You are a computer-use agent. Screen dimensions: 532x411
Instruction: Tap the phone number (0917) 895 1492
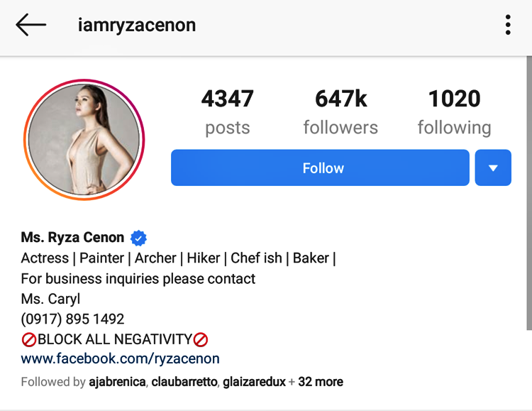point(72,319)
